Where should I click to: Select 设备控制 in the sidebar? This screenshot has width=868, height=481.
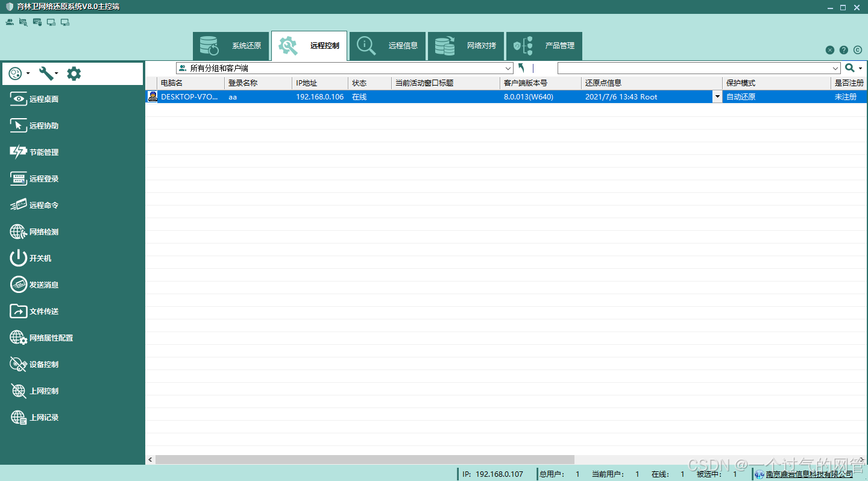tap(35, 365)
